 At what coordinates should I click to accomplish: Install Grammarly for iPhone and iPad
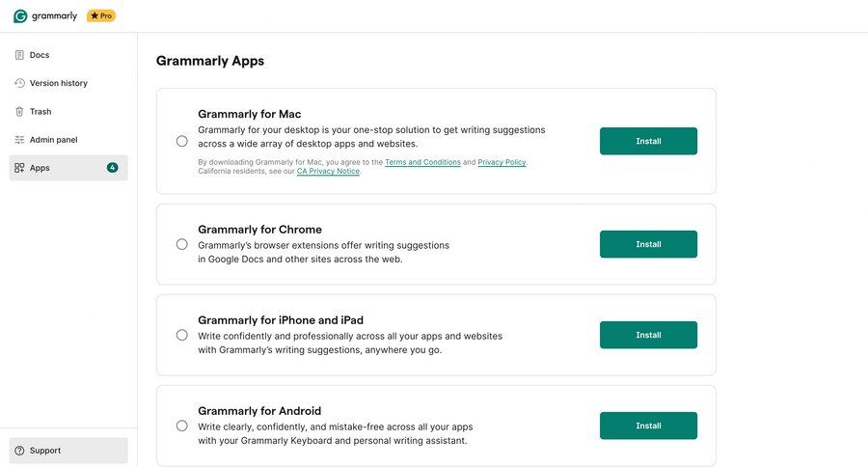pos(648,335)
